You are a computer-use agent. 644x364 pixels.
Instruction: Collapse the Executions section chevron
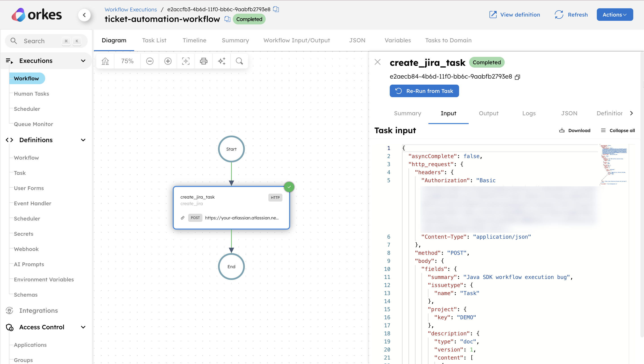pos(83,61)
